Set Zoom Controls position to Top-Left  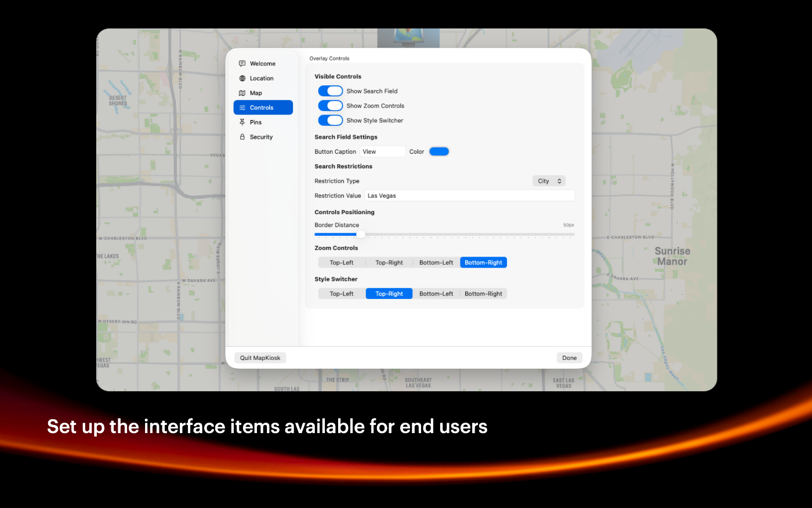click(x=342, y=262)
